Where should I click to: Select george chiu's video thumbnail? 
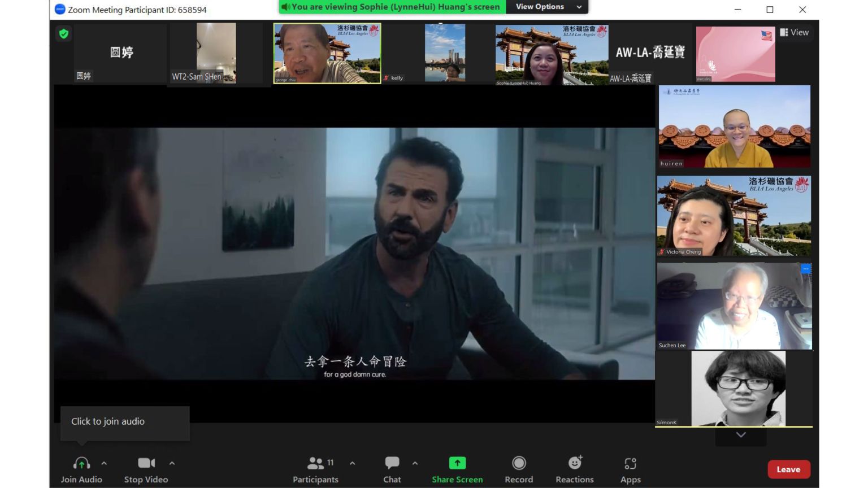coord(327,53)
